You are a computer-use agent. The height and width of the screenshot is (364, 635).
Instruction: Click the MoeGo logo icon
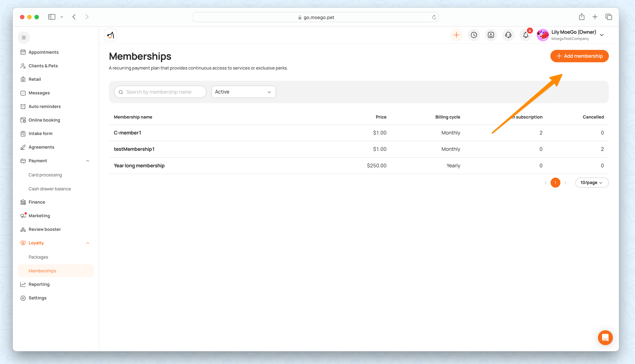[110, 35]
